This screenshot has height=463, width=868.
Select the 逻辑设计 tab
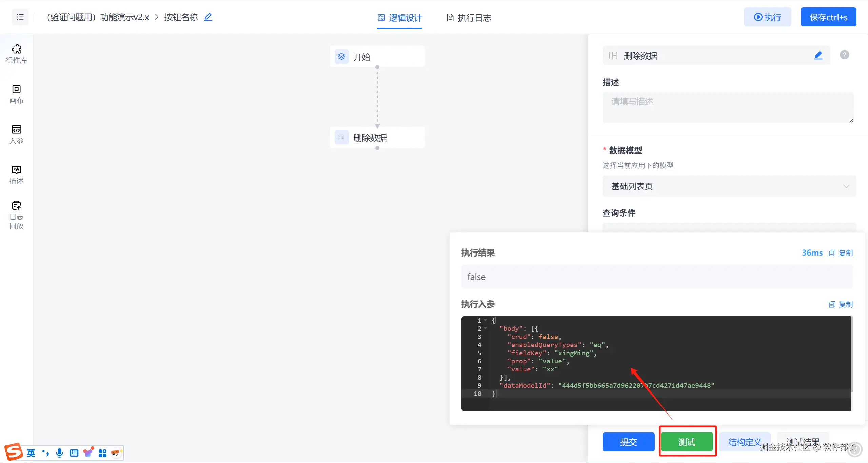[x=400, y=18]
